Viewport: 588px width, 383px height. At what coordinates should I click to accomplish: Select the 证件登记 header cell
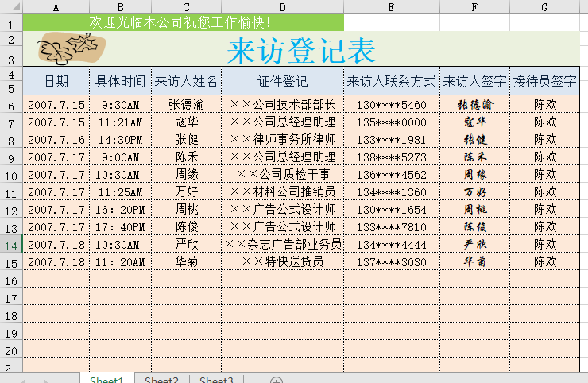point(282,81)
